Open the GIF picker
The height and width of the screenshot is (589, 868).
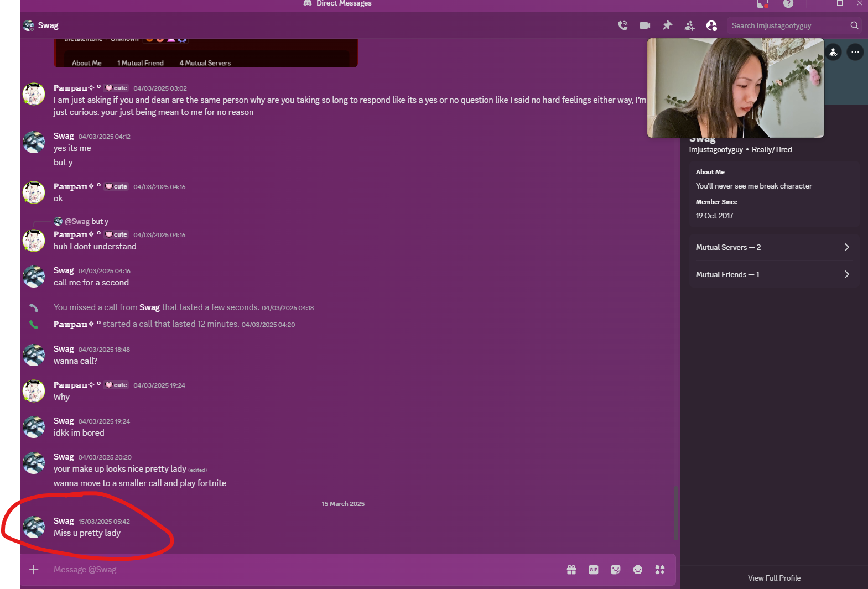click(x=594, y=570)
